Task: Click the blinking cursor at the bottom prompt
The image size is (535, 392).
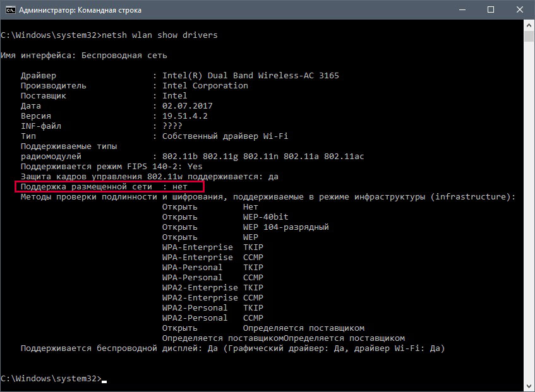Action: tap(104, 381)
